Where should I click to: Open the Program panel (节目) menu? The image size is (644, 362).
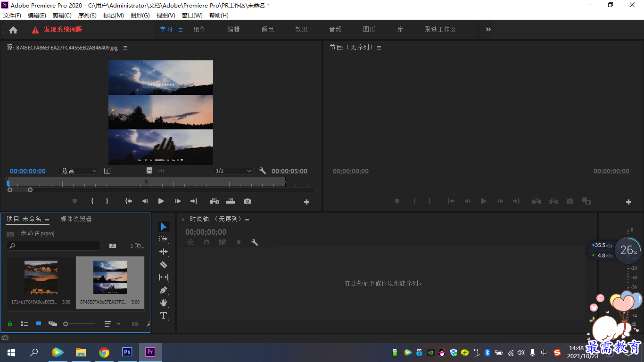(x=379, y=48)
